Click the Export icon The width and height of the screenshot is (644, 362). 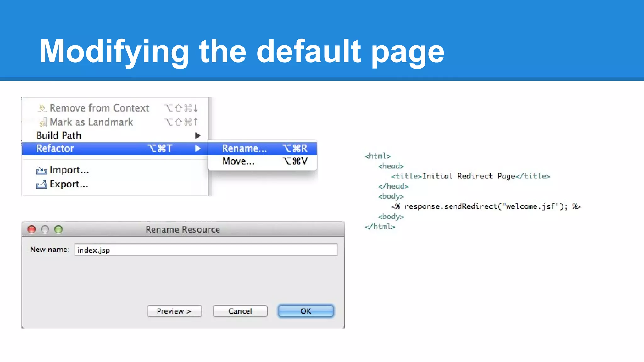[x=41, y=184]
